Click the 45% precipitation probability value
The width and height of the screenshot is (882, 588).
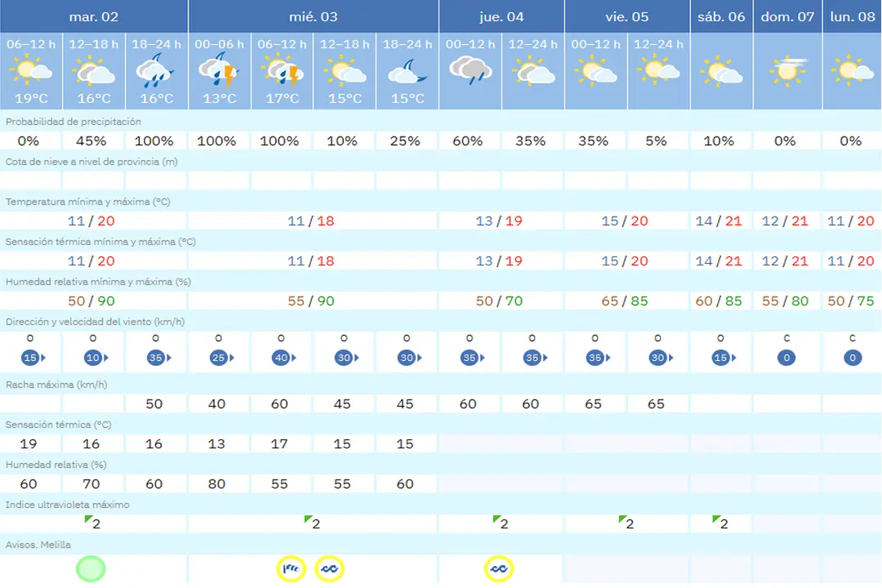(91, 140)
